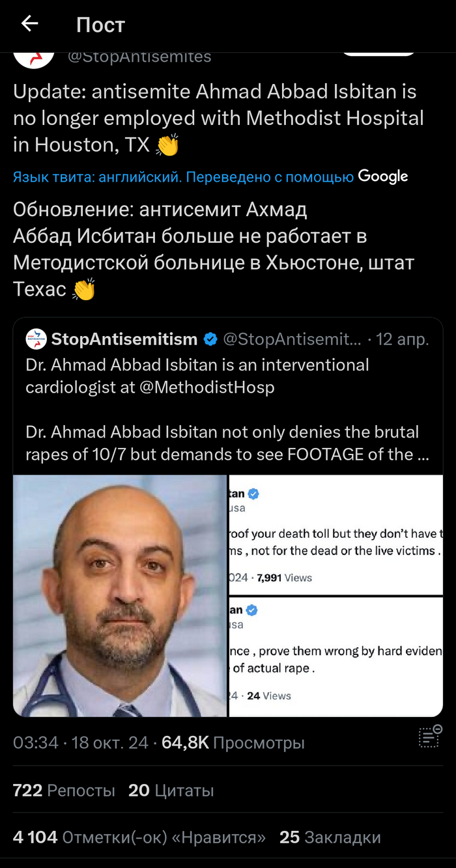
Task: Open the 25 bookmarks count
Action: pyautogui.click(x=330, y=837)
